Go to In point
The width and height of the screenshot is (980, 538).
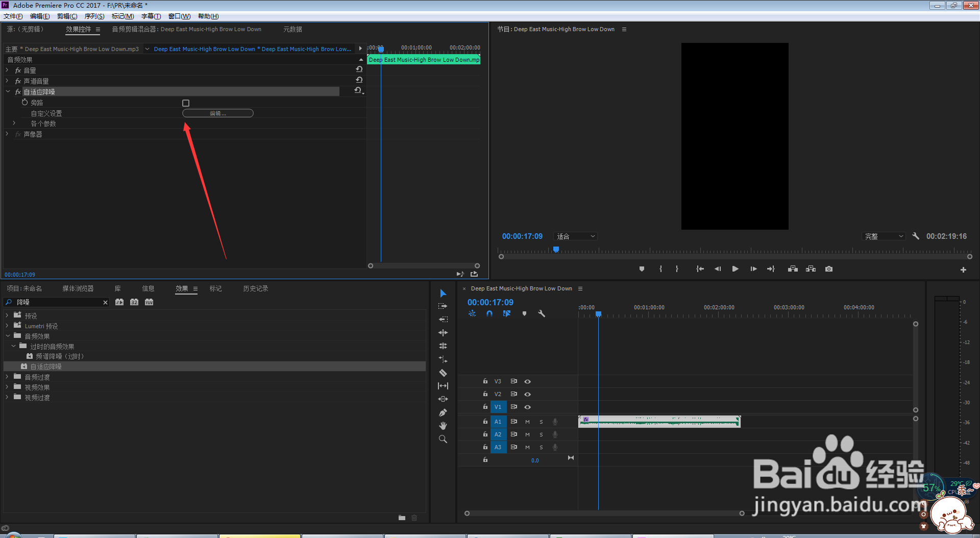[x=700, y=269]
